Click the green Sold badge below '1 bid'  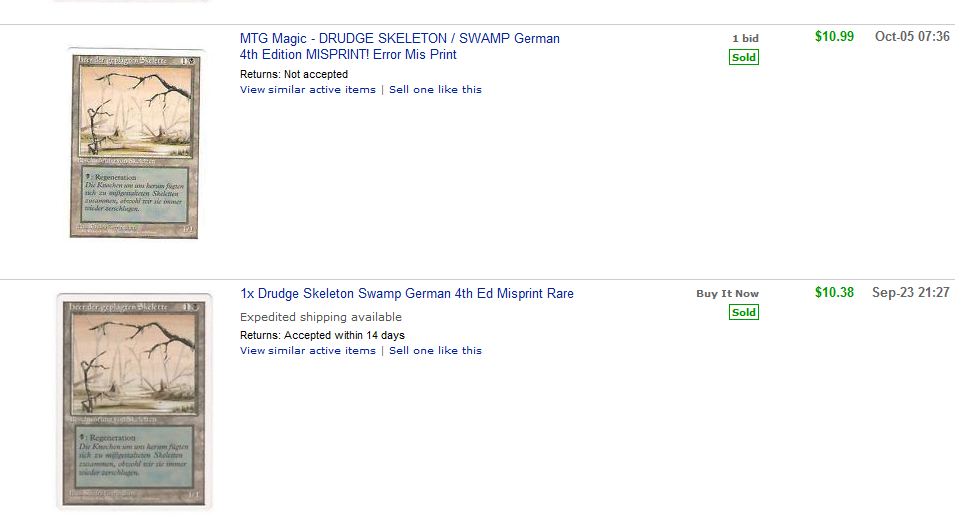point(743,58)
